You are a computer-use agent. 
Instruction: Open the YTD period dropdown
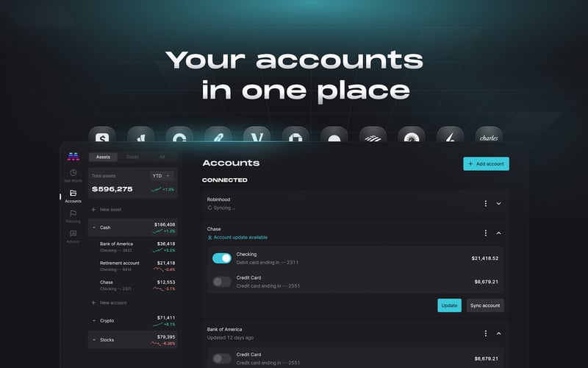pyautogui.click(x=162, y=176)
